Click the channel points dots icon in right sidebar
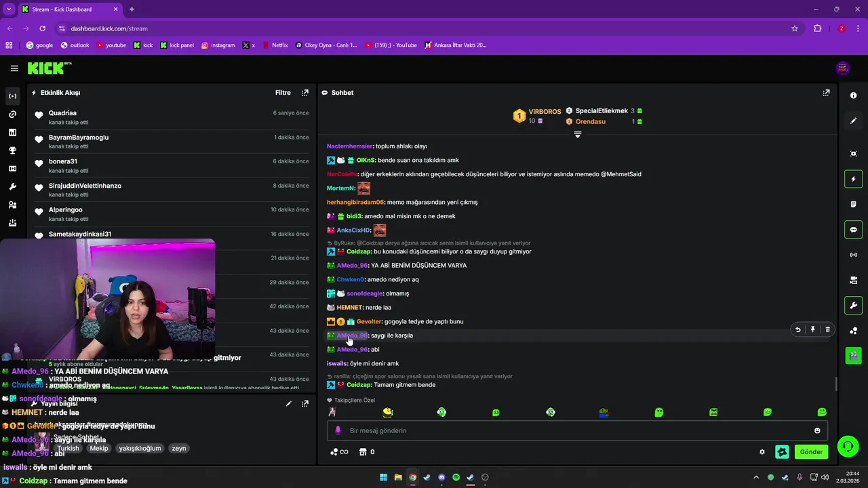 pos(853,331)
